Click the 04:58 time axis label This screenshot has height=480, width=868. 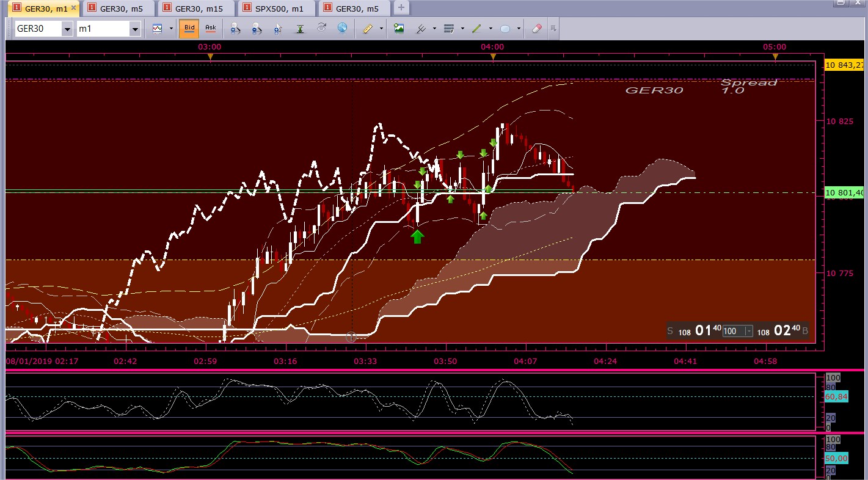(765, 362)
